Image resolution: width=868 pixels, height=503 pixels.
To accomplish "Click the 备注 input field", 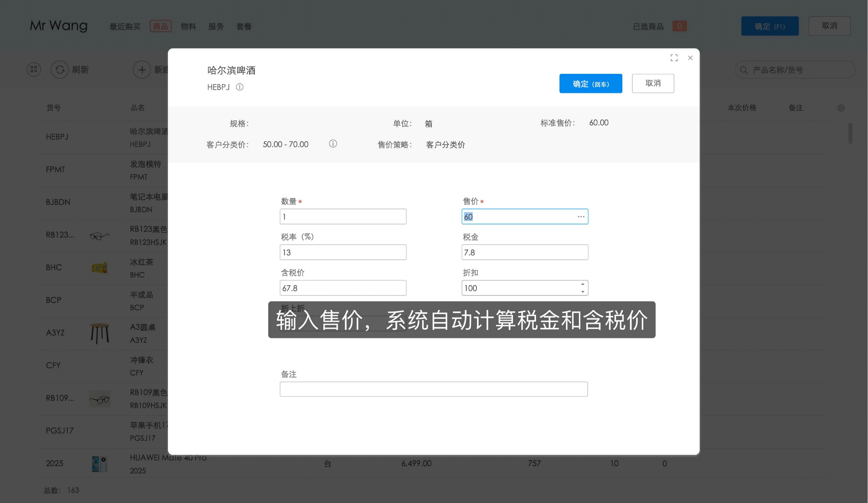I will coord(434,389).
